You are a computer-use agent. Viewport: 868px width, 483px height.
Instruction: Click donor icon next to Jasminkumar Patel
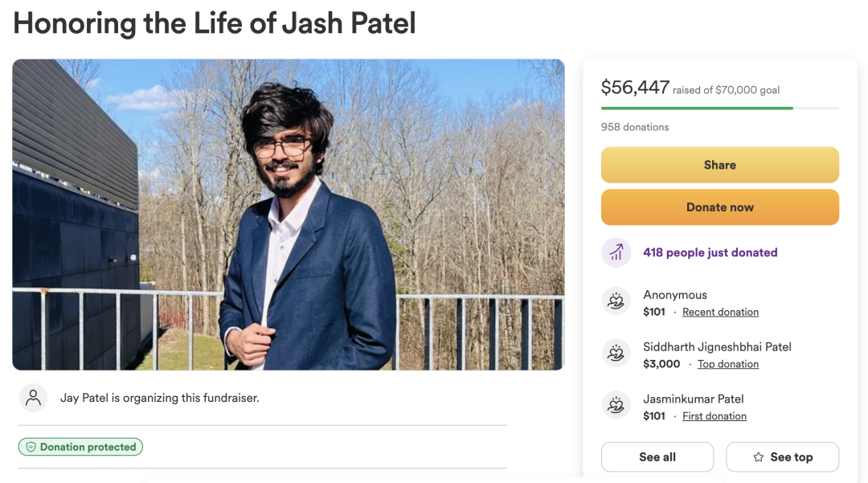616,405
